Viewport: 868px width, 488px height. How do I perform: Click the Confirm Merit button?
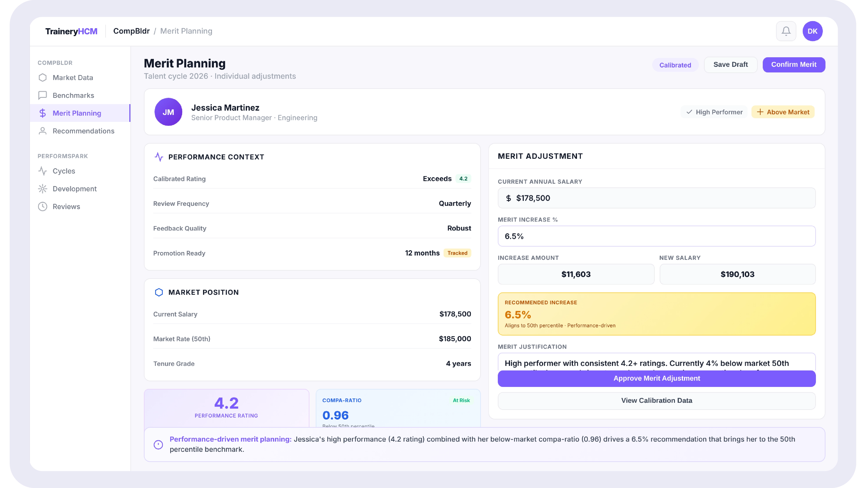[x=794, y=65]
